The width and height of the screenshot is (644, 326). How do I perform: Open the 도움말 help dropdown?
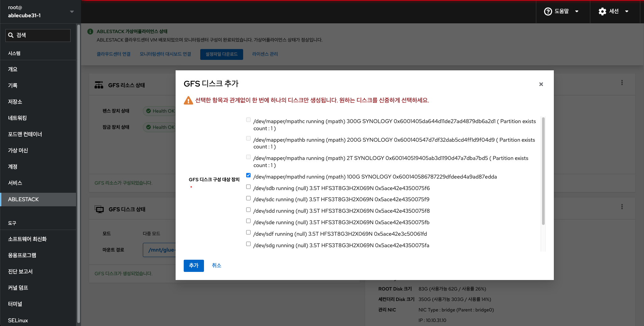pyautogui.click(x=562, y=11)
